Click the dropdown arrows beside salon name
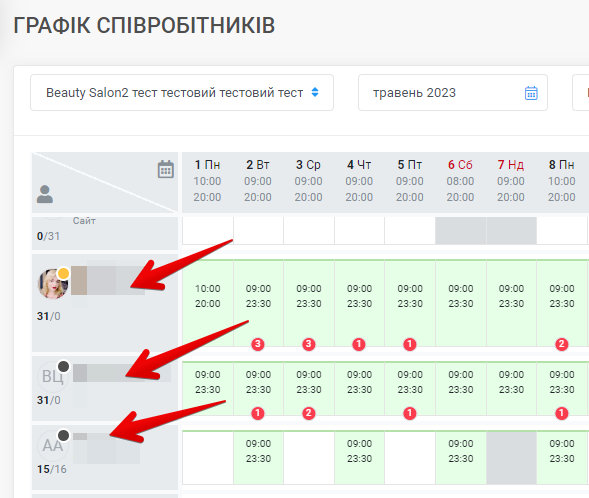The image size is (589, 498). point(315,92)
